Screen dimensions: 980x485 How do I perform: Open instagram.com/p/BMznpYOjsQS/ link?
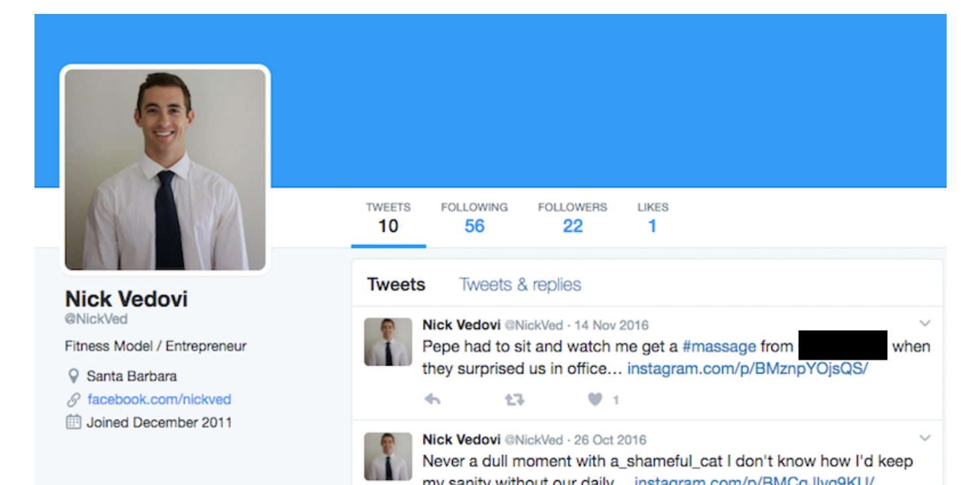pyautogui.click(x=748, y=368)
